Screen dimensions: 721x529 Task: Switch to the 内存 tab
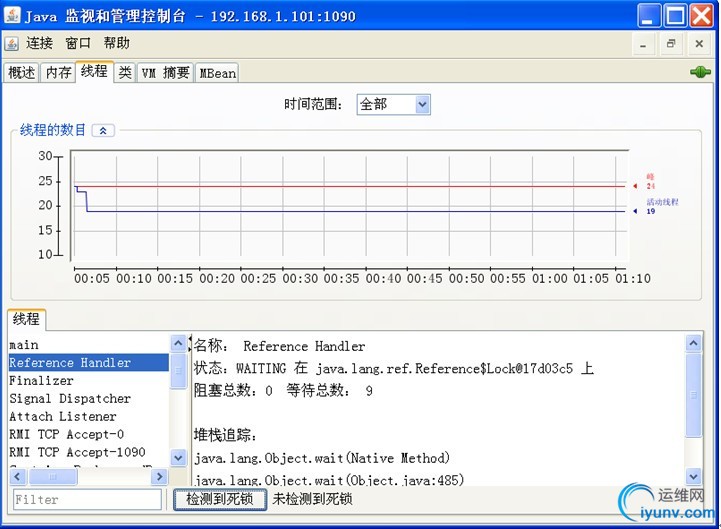(x=58, y=73)
